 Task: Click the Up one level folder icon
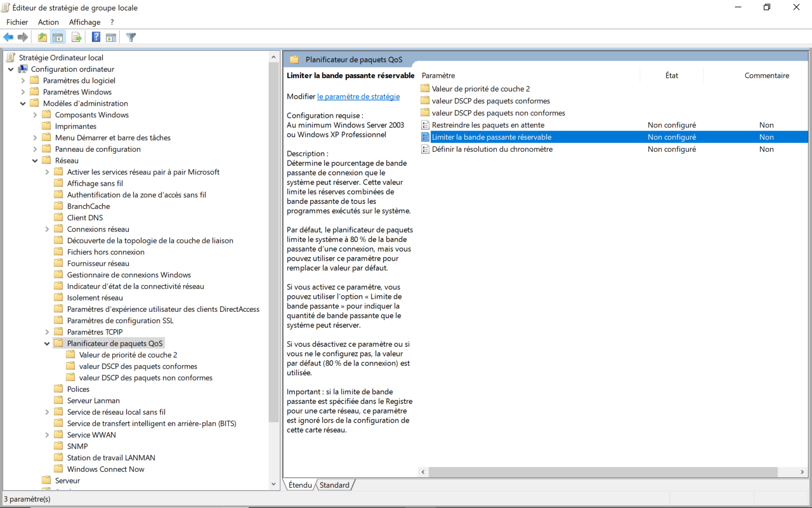(x=43, y=37)
